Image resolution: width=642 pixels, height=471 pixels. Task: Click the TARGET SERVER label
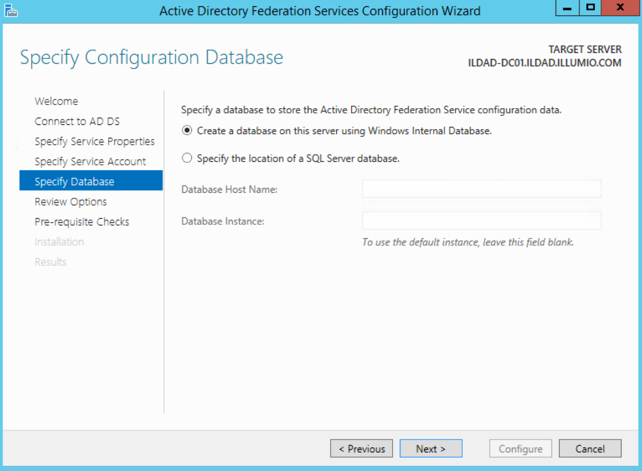[x=585, y=49]
